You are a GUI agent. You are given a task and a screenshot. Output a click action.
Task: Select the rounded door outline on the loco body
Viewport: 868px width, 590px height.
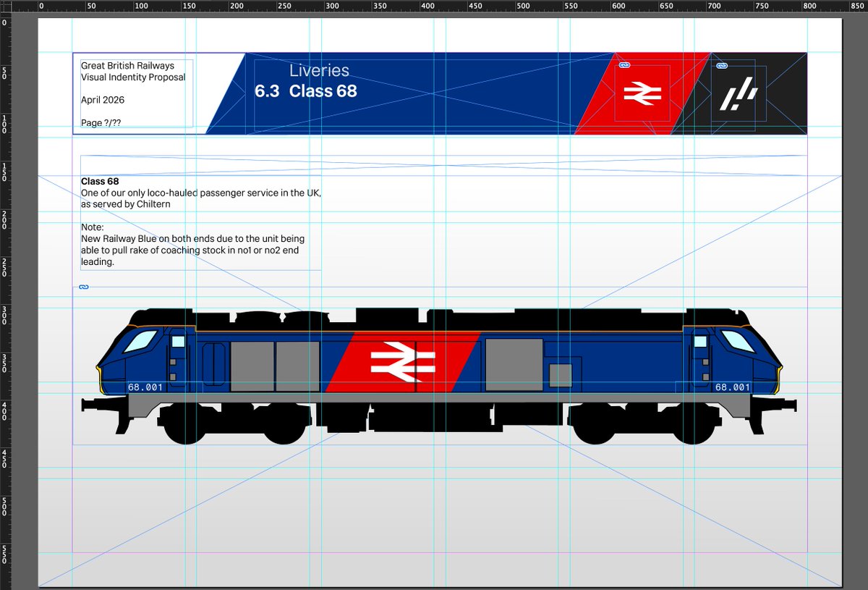pyautogui.click(x=214, y=364)
